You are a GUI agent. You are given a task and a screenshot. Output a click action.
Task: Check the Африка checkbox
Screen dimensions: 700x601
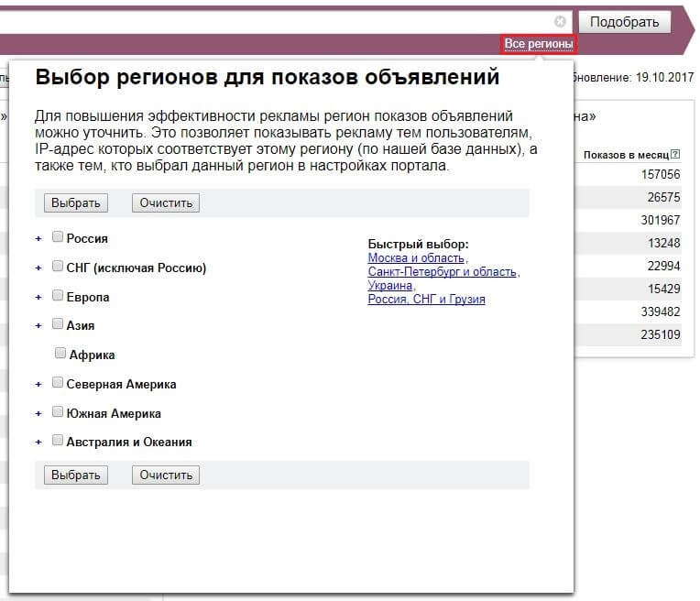coord(60,354)
